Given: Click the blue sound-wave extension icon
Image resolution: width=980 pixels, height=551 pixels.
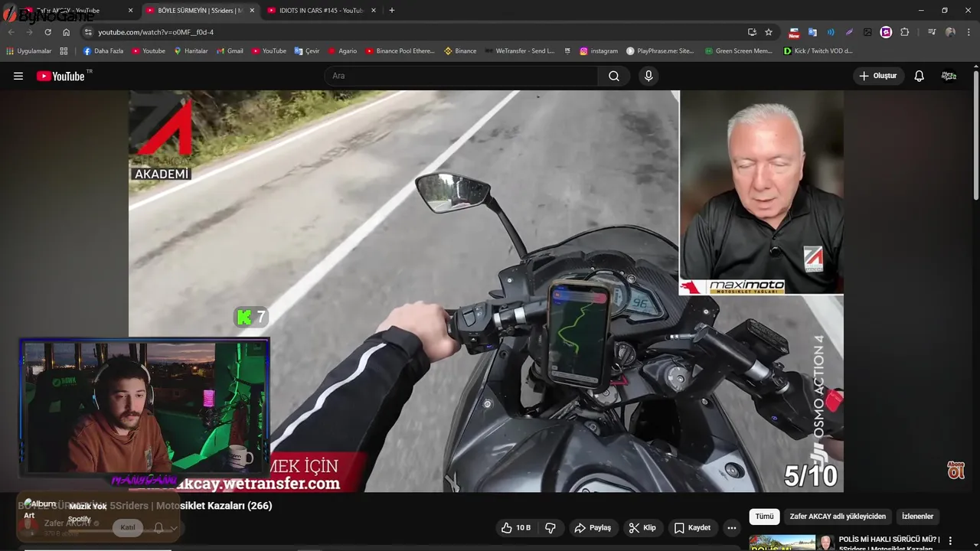Looking at the screenshot, I should [831, 32].
